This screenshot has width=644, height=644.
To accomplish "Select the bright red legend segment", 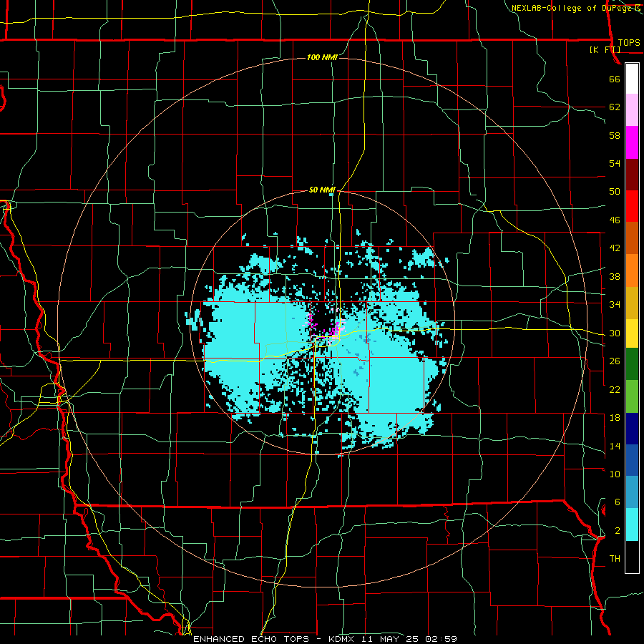I will tap(632, 206).
